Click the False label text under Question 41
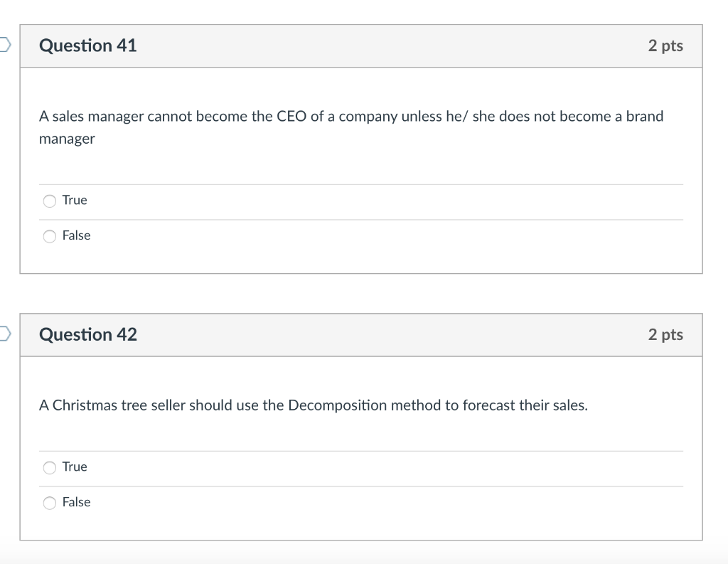728x564 pixels. (x=76, y=235)
